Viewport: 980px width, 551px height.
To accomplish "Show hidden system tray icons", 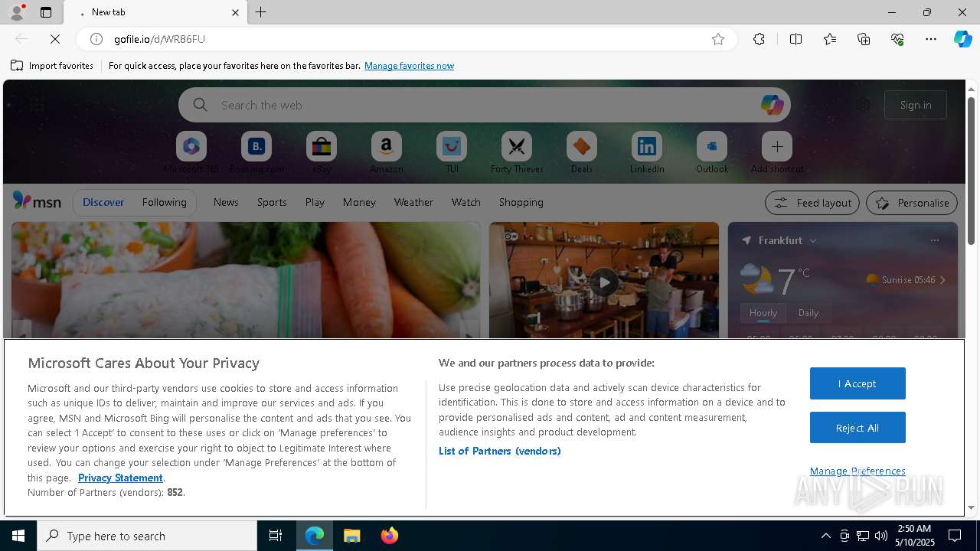I will pos(825,536).
